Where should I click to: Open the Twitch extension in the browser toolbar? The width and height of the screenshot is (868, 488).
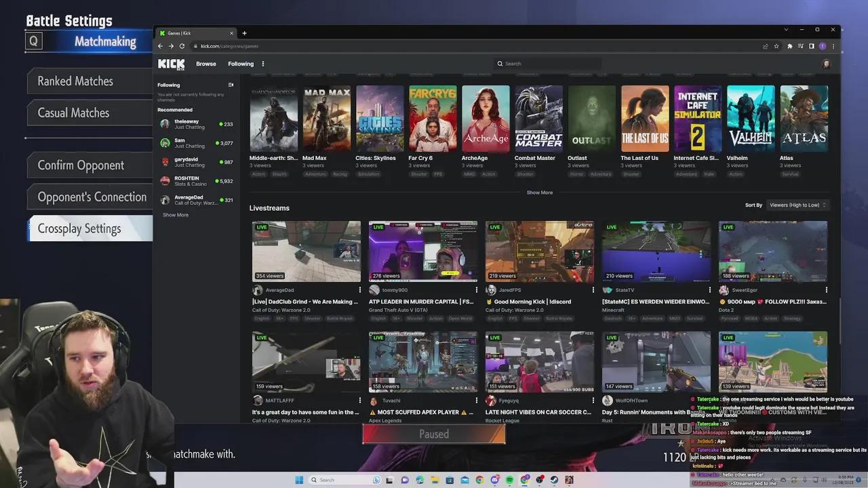822,46
